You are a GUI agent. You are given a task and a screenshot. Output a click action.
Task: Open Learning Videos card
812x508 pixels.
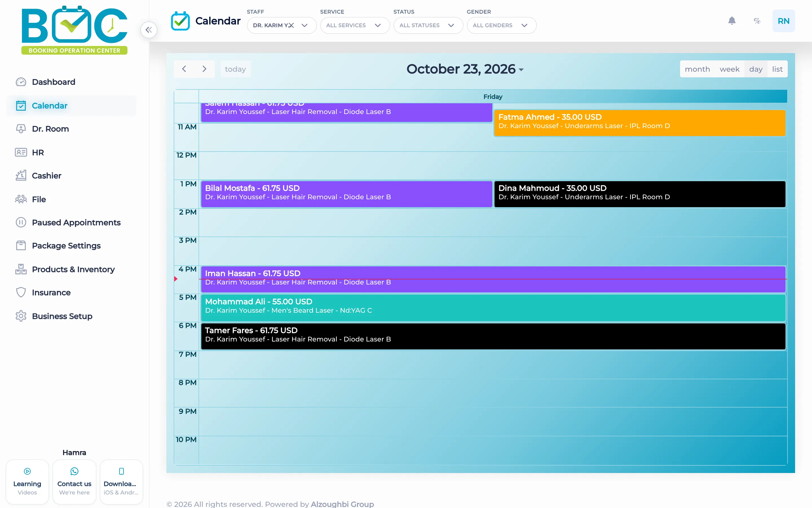27,482
